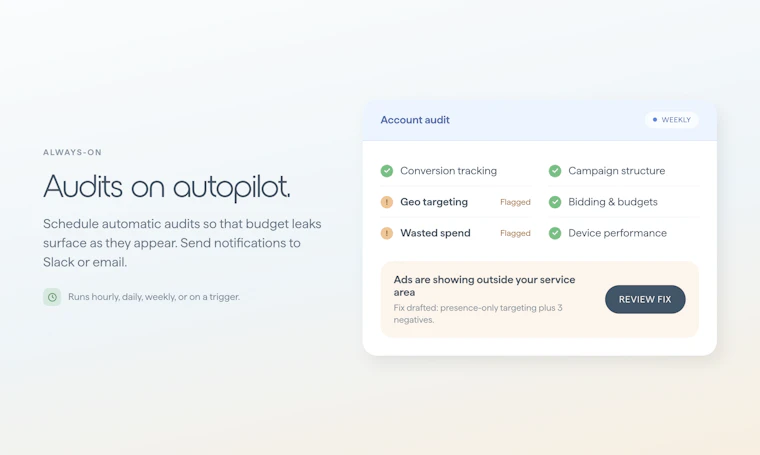Screen dimensions: 760x455
Task: Click the green check beside Bidding & budgets
Action: [x=555, y=202]
